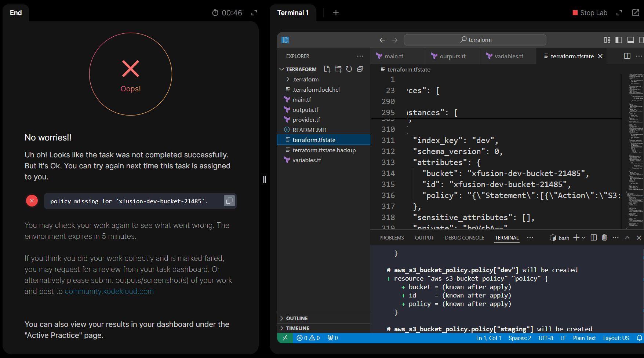The image size is (644, 358).
Task: Split the terminal pane
Action: coord(594,238)
